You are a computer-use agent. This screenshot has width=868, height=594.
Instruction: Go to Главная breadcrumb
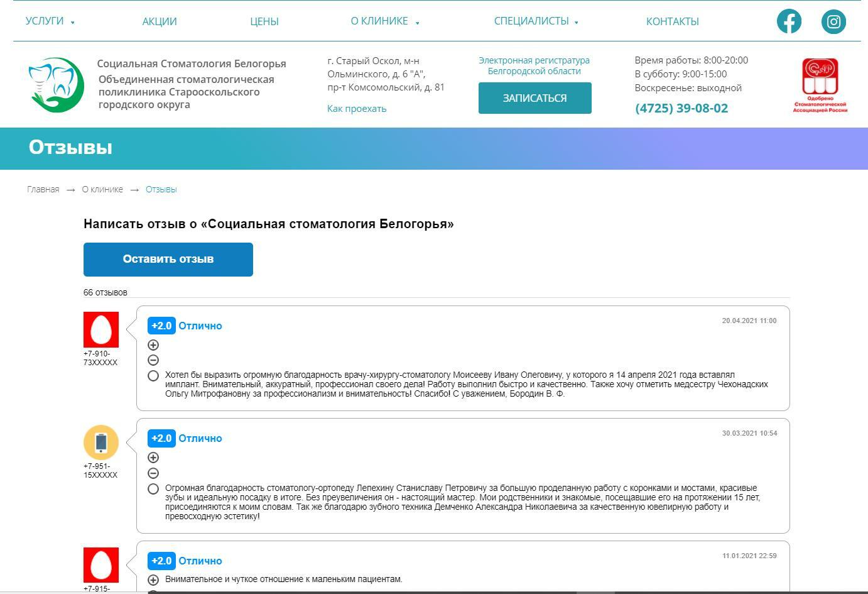click(x=43, y=189)
